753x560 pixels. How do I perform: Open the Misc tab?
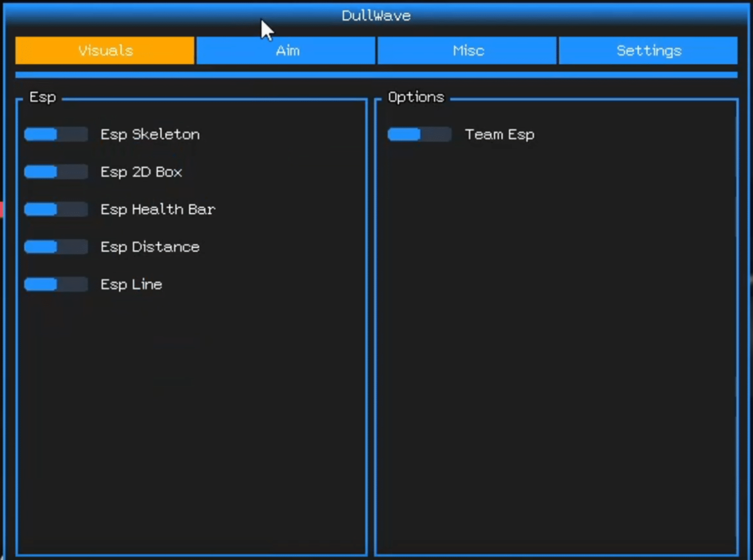coord(467,50)
